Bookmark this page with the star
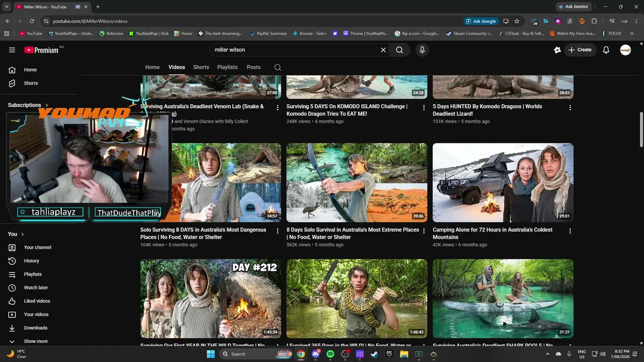This screenshot has height=362, width=644. 517,21
